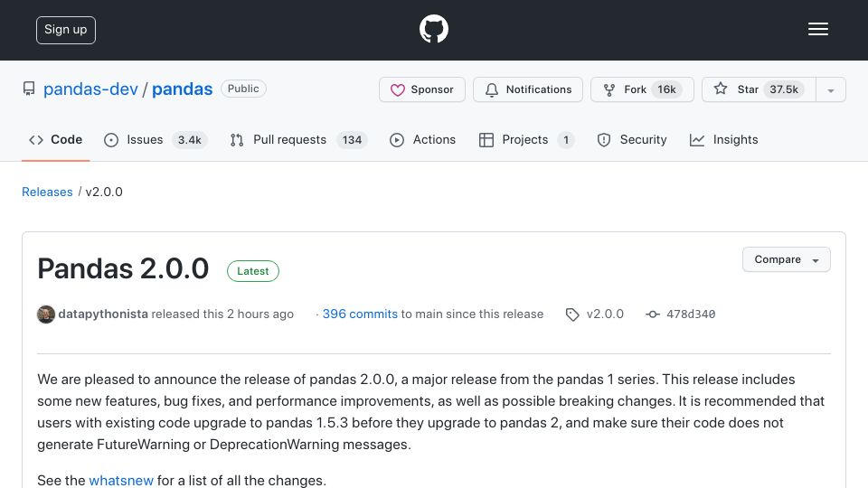This screenshot has height=488, width=868.
Task: Switch to the Code tab
Action: point(55,140)
